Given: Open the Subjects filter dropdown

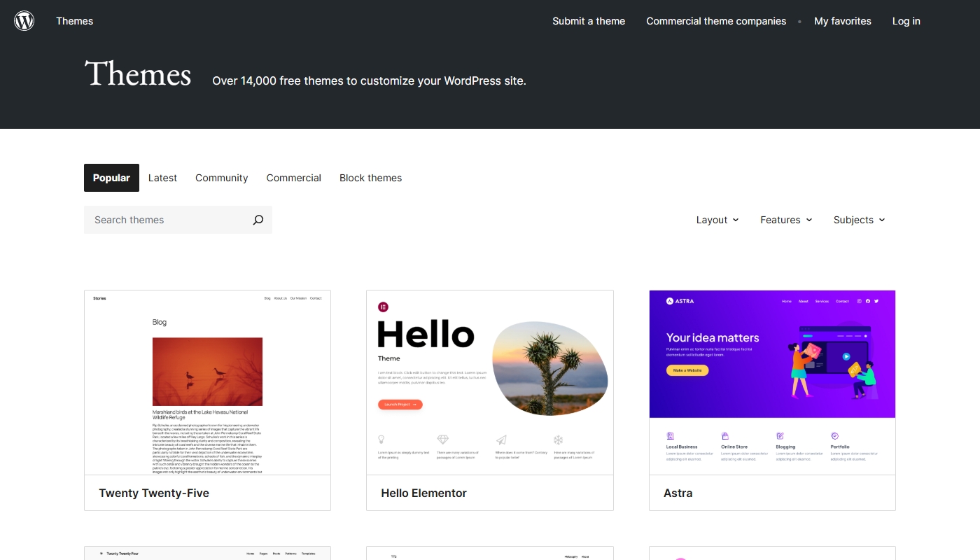Looking at the screenshot, I should [x=859, y=220].
